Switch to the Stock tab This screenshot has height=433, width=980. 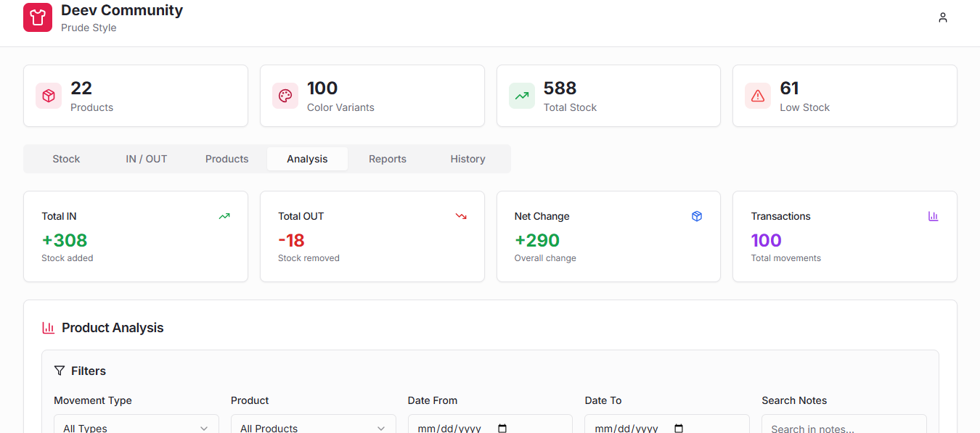pyautogui.click(x=66, y=159)
